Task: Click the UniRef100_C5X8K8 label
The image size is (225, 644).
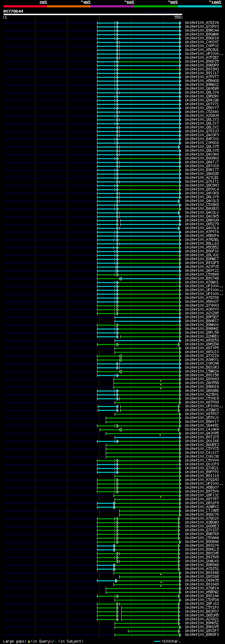Action: pyautogui.click(x=202, y=205)
